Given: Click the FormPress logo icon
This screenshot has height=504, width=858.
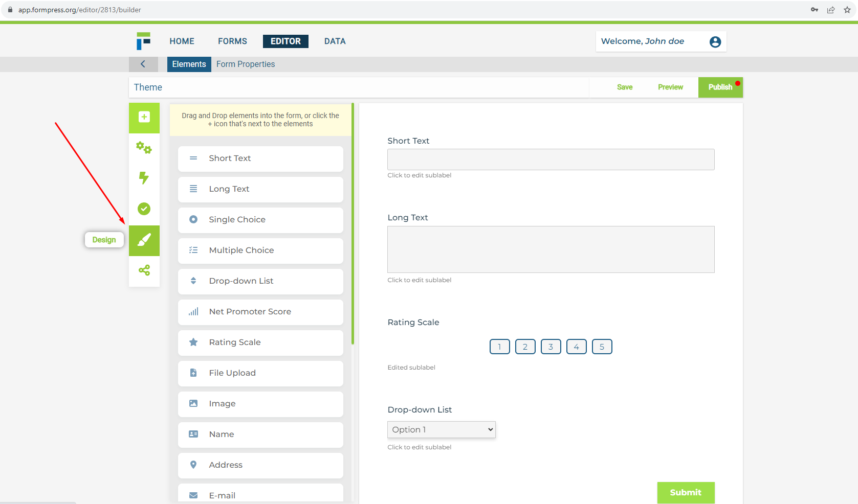Looking at the screenshot, I should coord(143,41).
